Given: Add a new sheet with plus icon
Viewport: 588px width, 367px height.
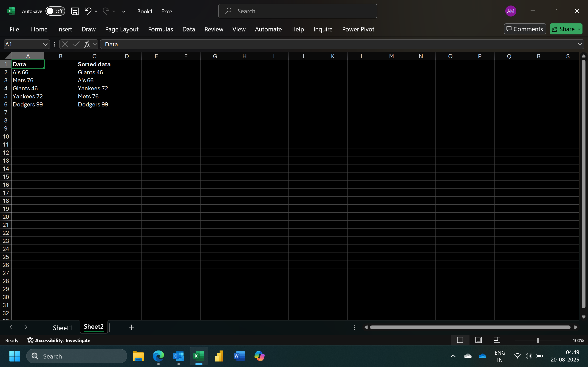Looking at the screenshot, I should coord(131,327).
